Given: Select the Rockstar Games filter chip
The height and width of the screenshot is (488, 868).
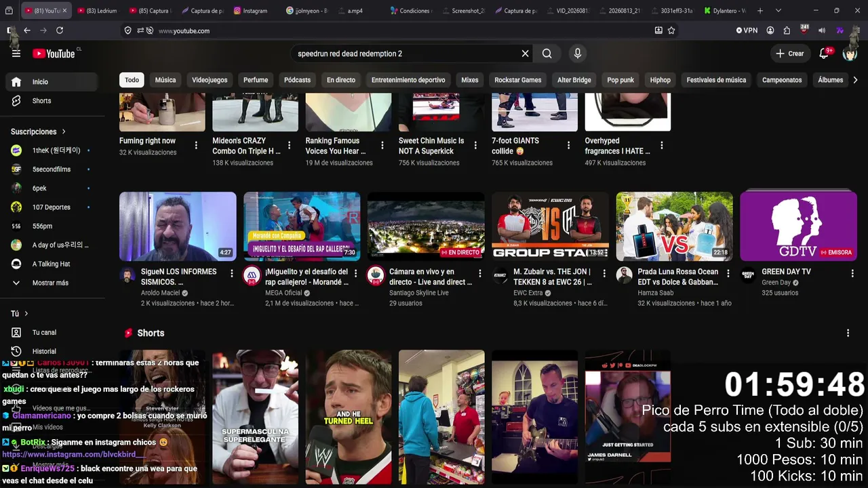Looking at the screenshot, I should coord(518,80).
